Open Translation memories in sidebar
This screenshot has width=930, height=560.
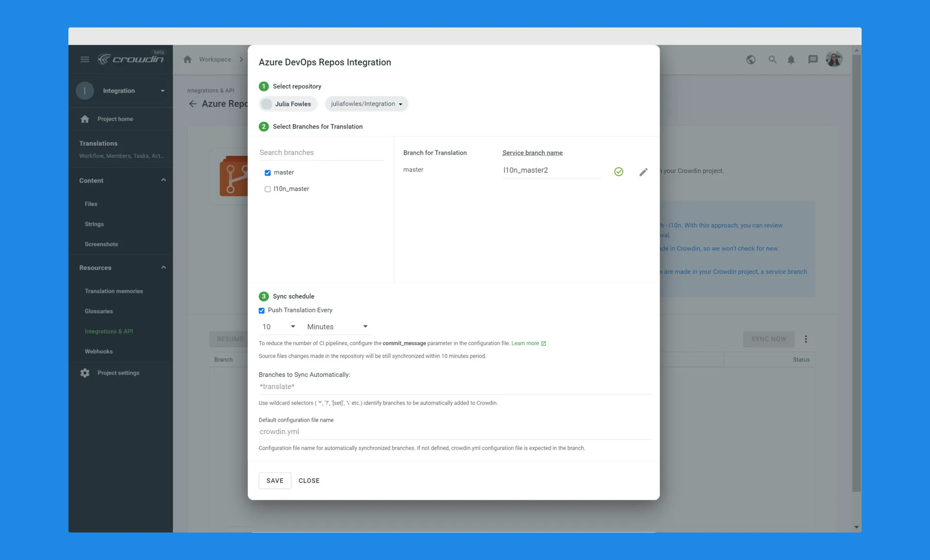(114, 291)
